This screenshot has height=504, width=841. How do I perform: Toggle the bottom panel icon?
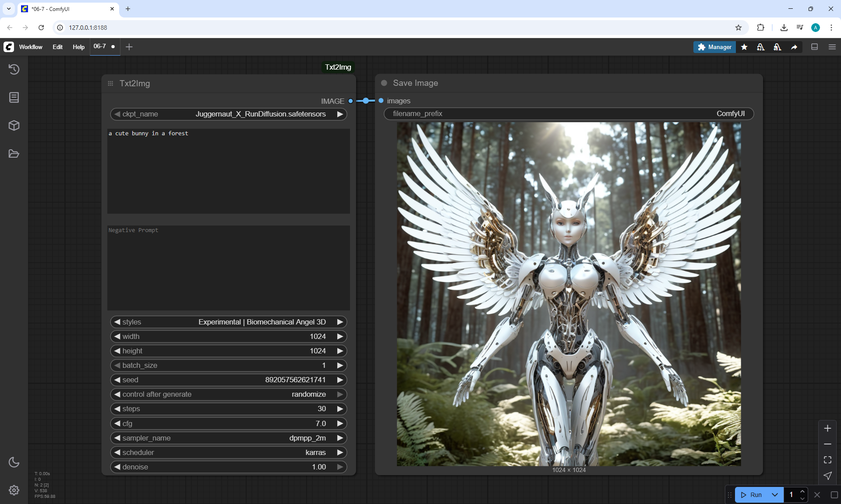tap(815, 47)
